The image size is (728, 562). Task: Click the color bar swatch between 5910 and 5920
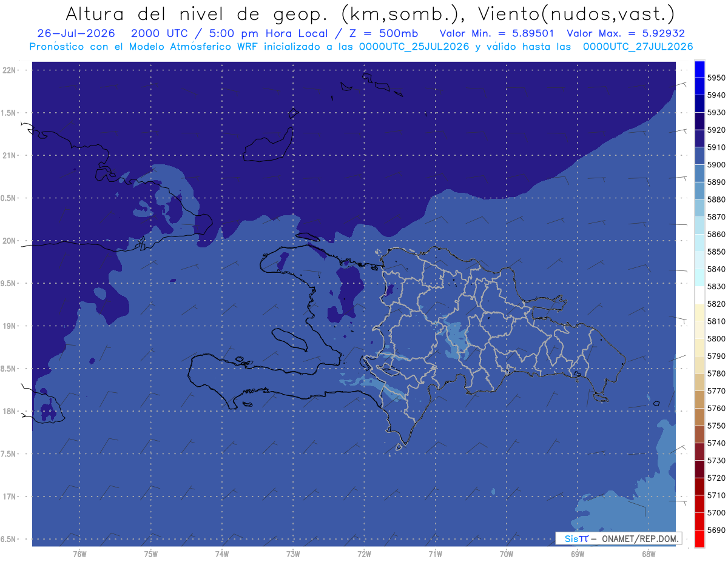[699, 139]
